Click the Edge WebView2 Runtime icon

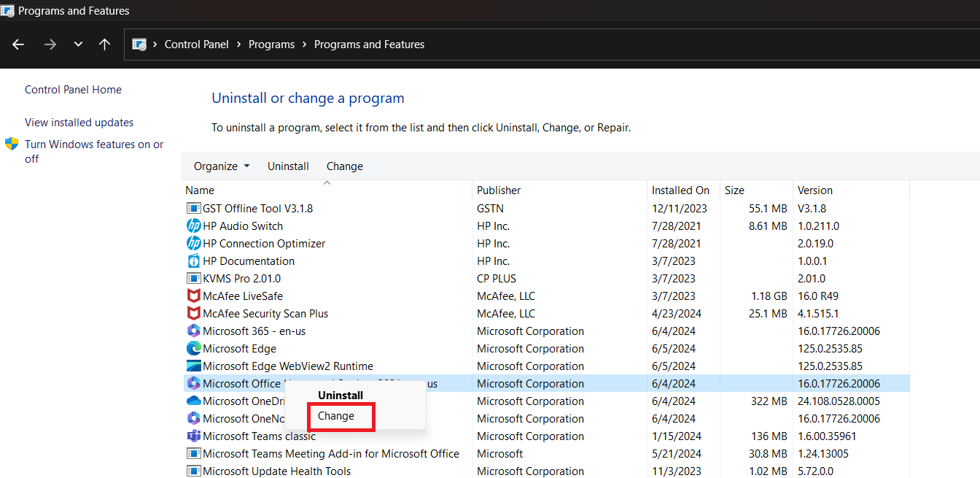tap(193, 366)
